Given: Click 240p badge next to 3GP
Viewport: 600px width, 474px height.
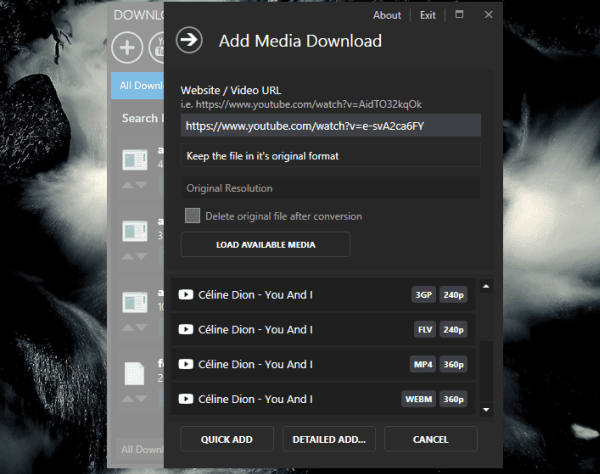Looking at the screenshot, I should pos(453,295).
